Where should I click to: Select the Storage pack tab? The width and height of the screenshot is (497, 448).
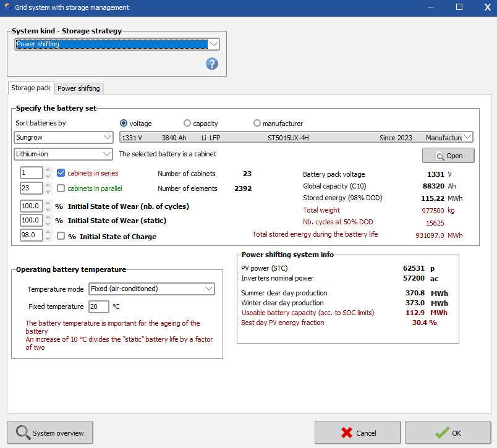pyautogui.click(x=31, y=88)
